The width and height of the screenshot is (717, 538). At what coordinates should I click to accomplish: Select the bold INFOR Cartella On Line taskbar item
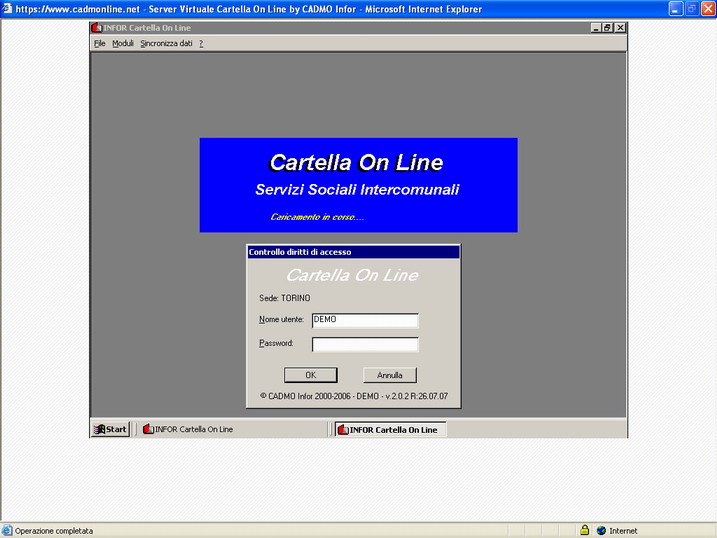390,430
